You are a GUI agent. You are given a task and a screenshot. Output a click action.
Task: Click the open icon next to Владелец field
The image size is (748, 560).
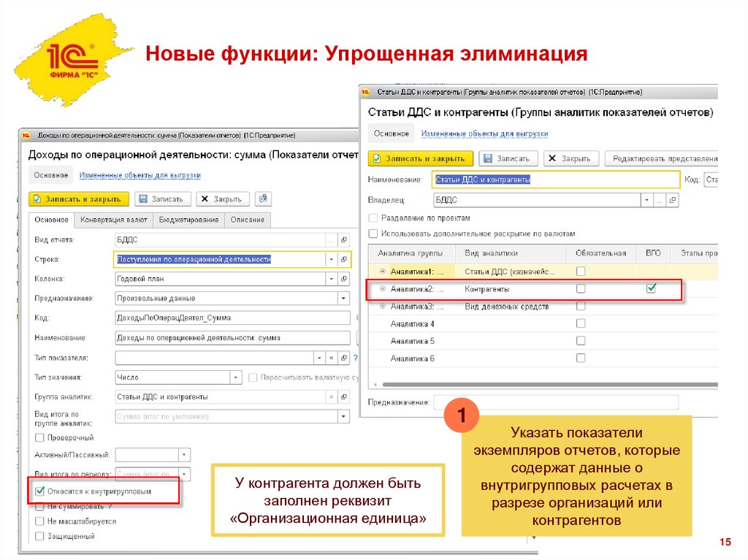coord(673,200)
